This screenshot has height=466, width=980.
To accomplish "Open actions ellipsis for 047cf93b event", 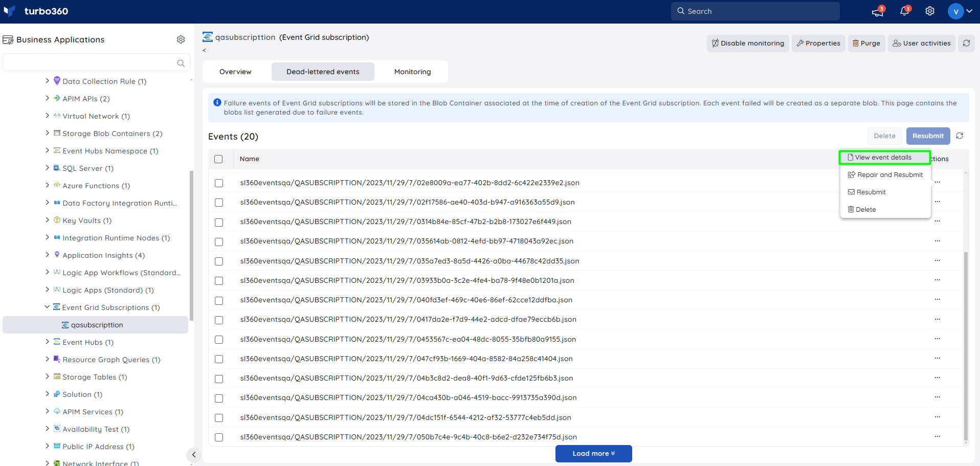I will tap(938, 358).
